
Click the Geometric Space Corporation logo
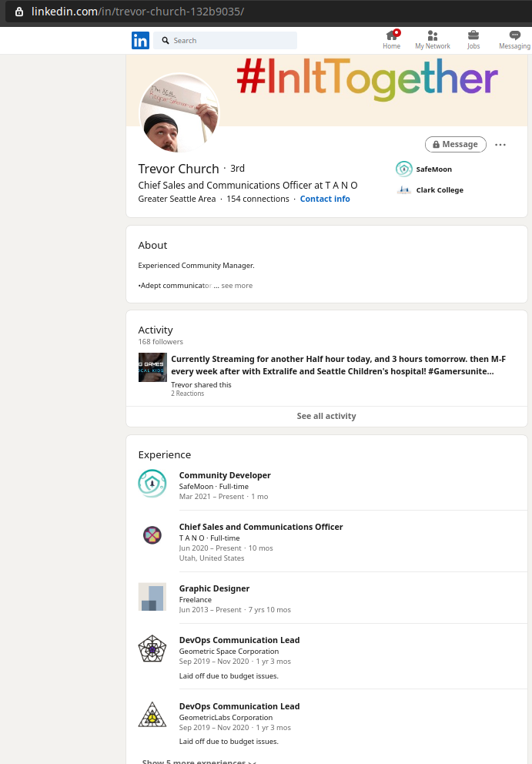[152, 648]
